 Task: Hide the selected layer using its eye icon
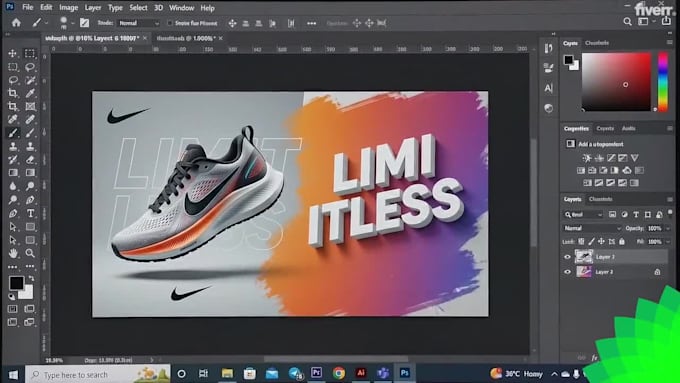567,257
